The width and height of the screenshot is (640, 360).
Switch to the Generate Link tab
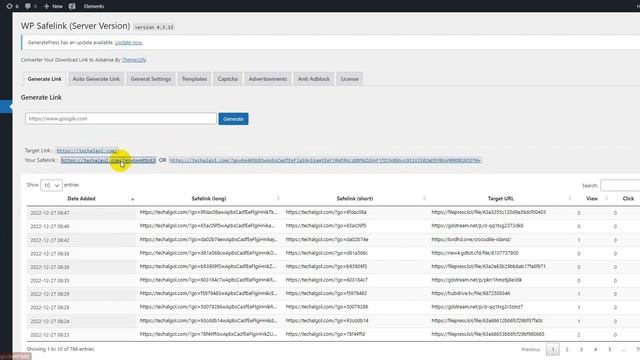pos(44,79)
